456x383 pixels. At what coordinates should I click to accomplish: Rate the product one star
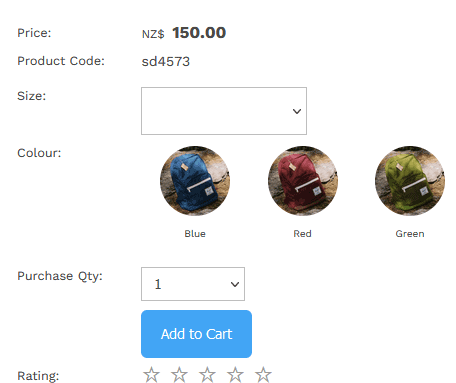point(151,374)
